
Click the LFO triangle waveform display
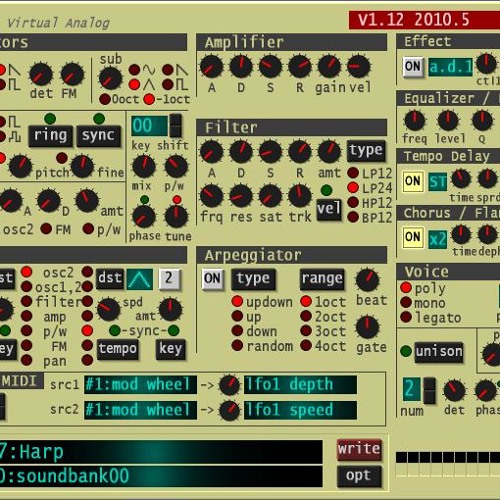point(140,279)
